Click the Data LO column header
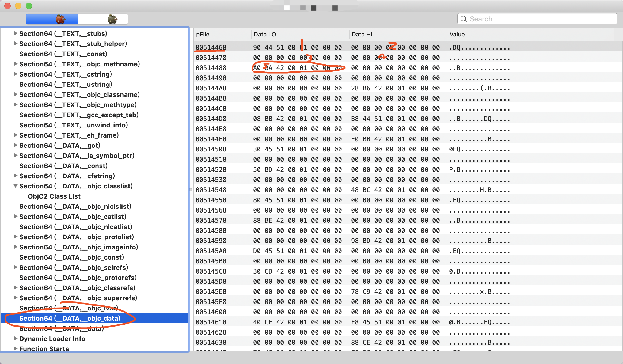 (x=265, y=34)
